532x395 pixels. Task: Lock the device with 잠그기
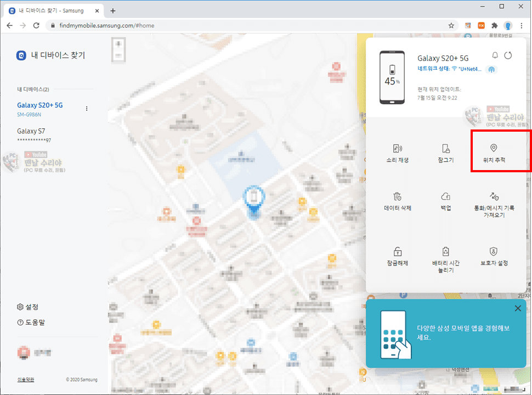445,153
